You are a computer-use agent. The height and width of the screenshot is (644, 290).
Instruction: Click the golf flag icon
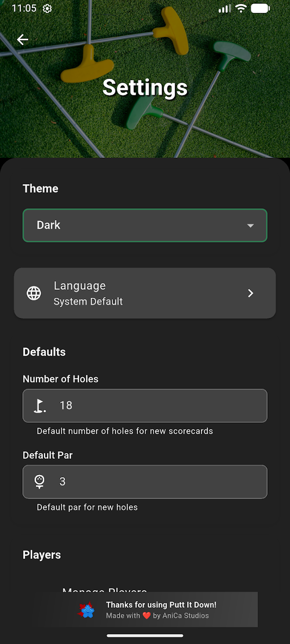pyautogui.click(x=40, y=406)
